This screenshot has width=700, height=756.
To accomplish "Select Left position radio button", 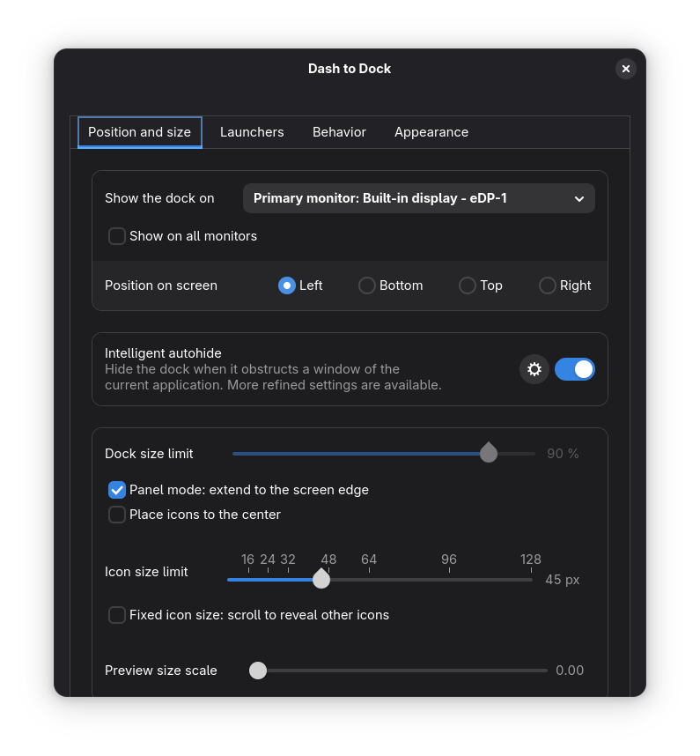I will pyautogui.click(x=287, y=285).
